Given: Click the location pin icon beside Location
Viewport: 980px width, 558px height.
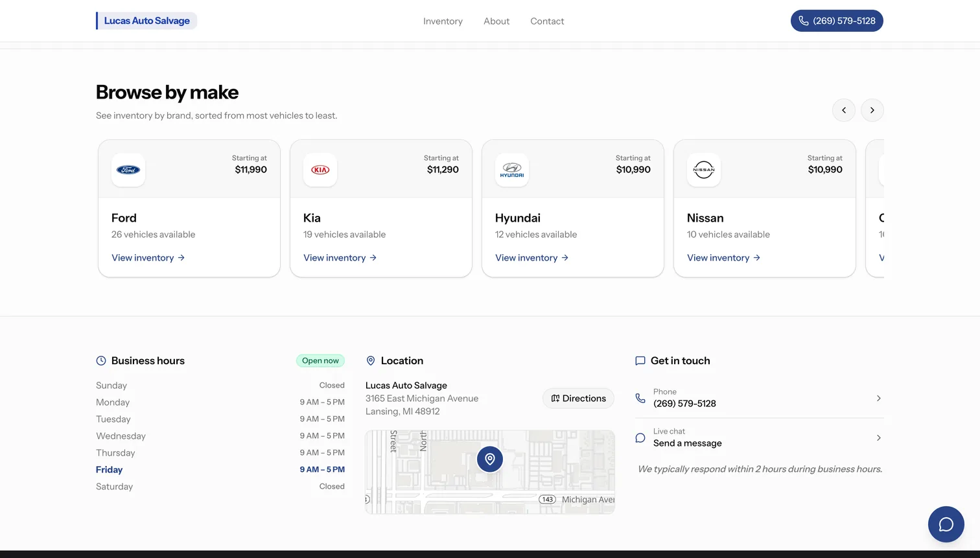Looking at the screenshot, I should click(x=371, y=361).
